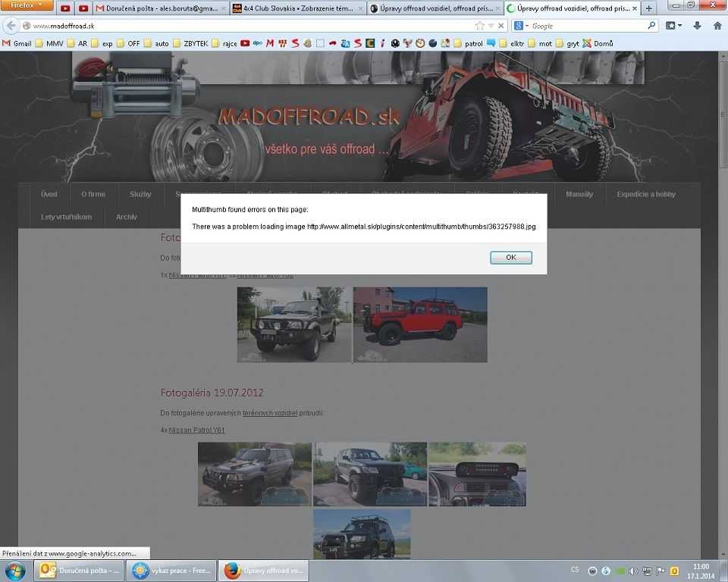
Task: Open the YouTube bookmark icon in bookmarks bar
Action: [x=245, y=44]
